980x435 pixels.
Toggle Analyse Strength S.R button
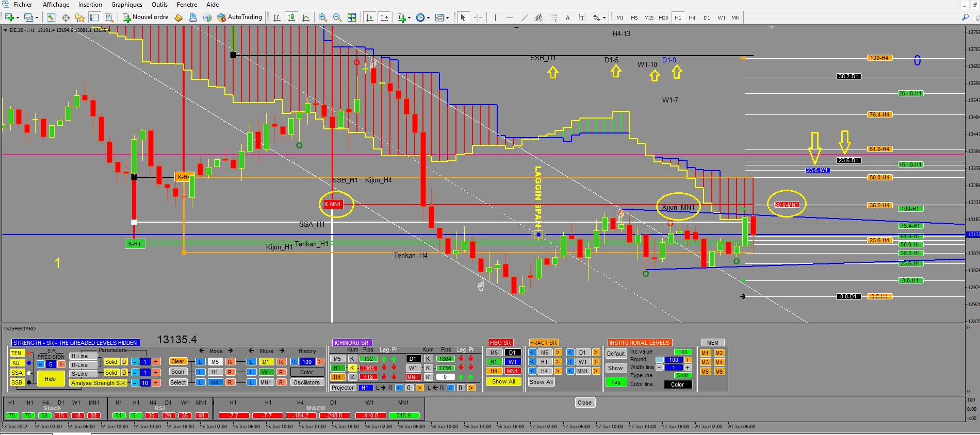pos(98,383)
